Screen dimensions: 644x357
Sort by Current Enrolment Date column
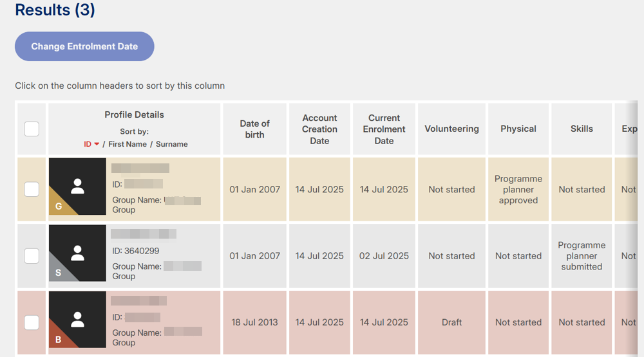[x=384, y=129]
